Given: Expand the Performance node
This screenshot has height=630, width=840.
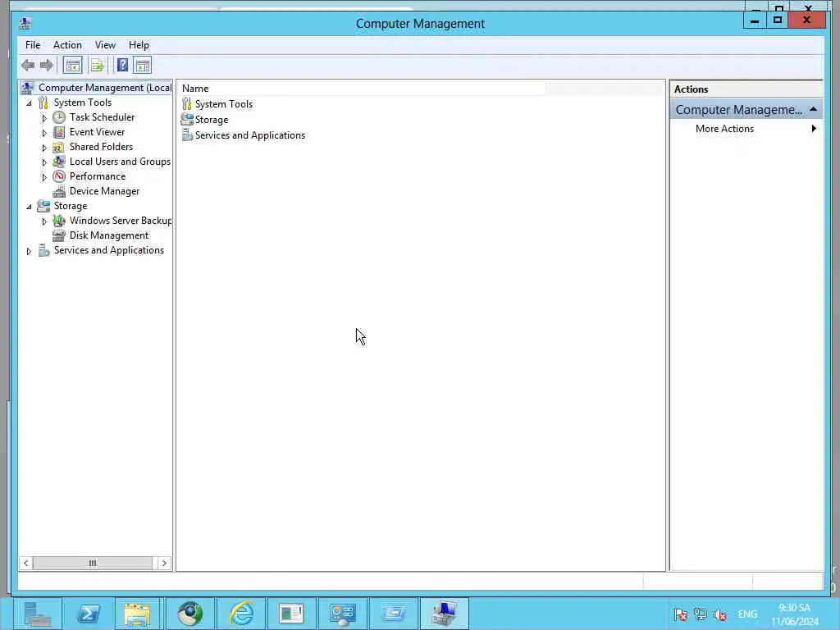Looking at the screenshot, I should point(44,177).
